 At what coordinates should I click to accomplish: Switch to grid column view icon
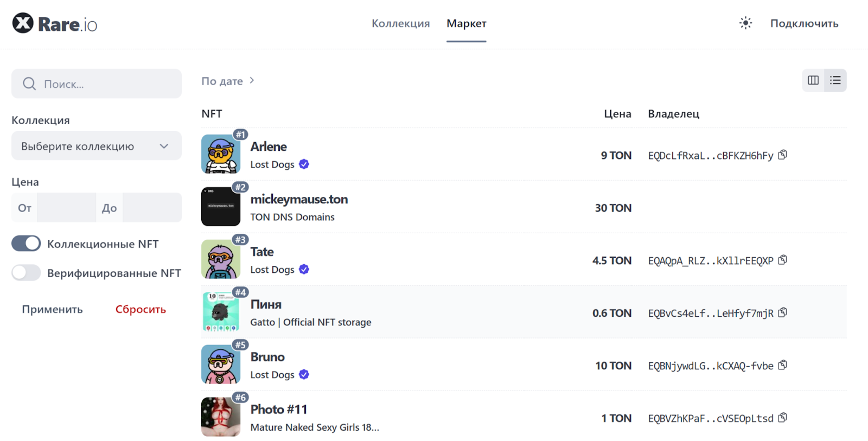[813, 80]
